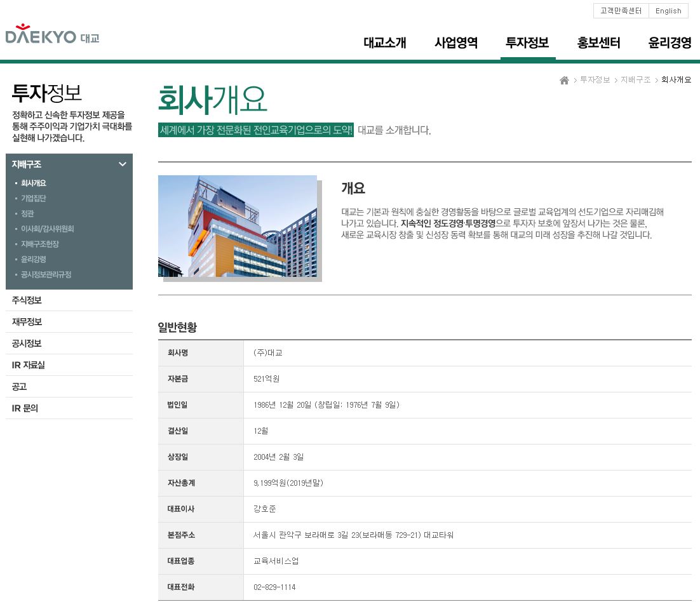Click the (주)대교 company name value
The height and width of the screenshot is (602, 700).
coord(268,352)
